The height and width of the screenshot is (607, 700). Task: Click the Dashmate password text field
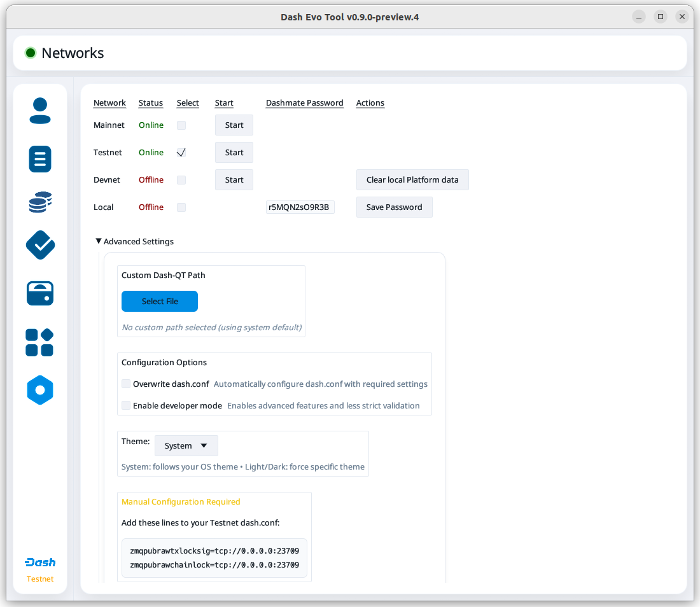pyautogui.click(x=300, y=207)
